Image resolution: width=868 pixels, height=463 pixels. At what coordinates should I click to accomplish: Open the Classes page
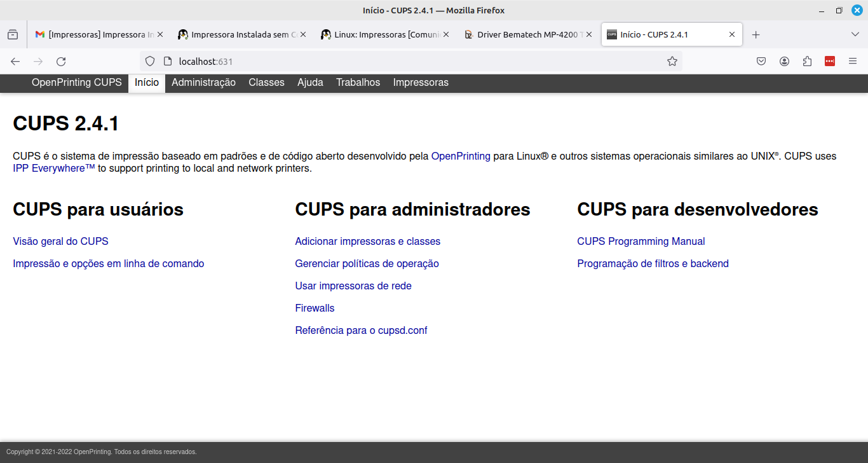(266, 83)
